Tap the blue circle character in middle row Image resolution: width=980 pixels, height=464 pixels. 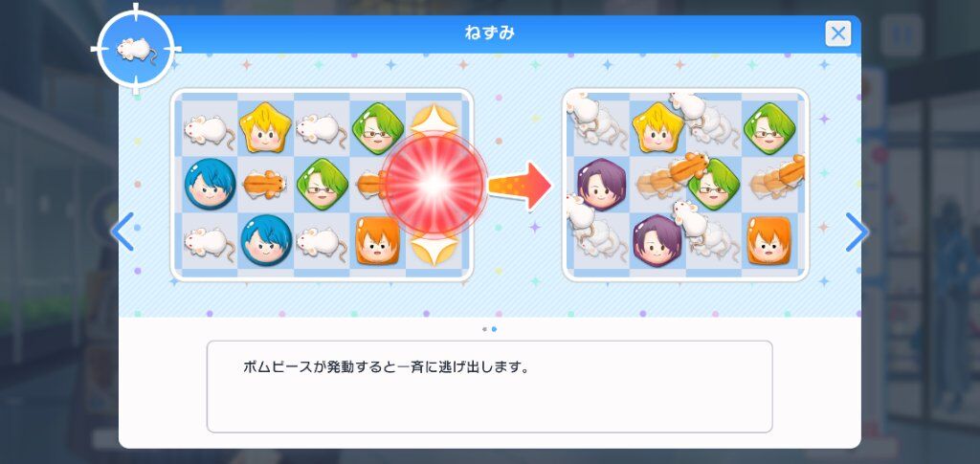click(x=210, y=184)
